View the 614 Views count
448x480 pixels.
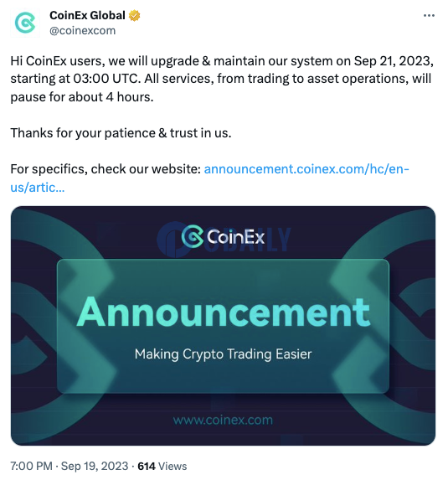pyautogui.click(x=162, y=466)
